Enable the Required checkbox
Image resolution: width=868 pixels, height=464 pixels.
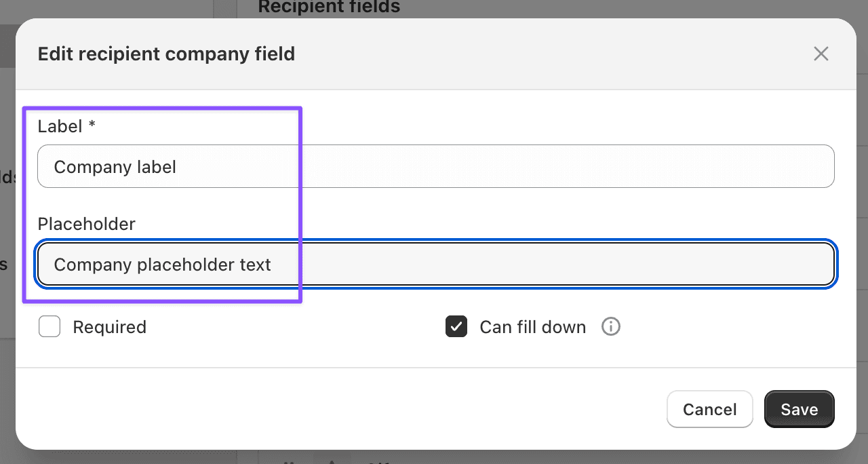(x=50, y=327)
